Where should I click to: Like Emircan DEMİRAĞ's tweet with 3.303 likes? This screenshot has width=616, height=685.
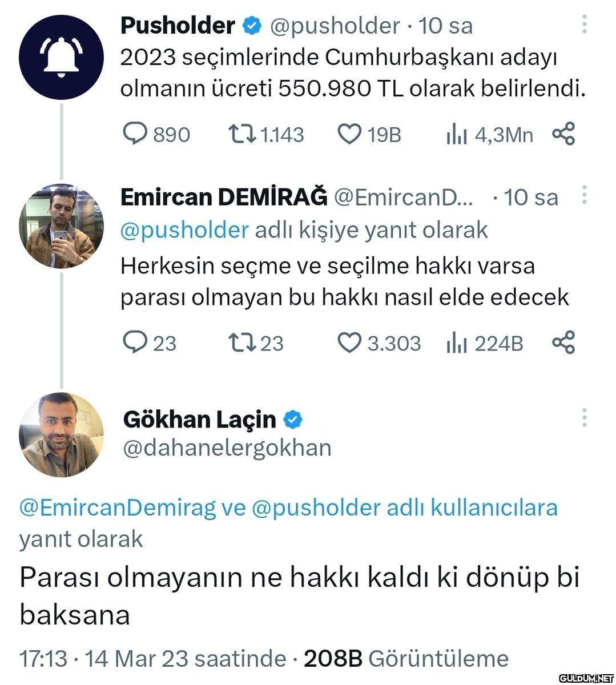pos(349,342)
